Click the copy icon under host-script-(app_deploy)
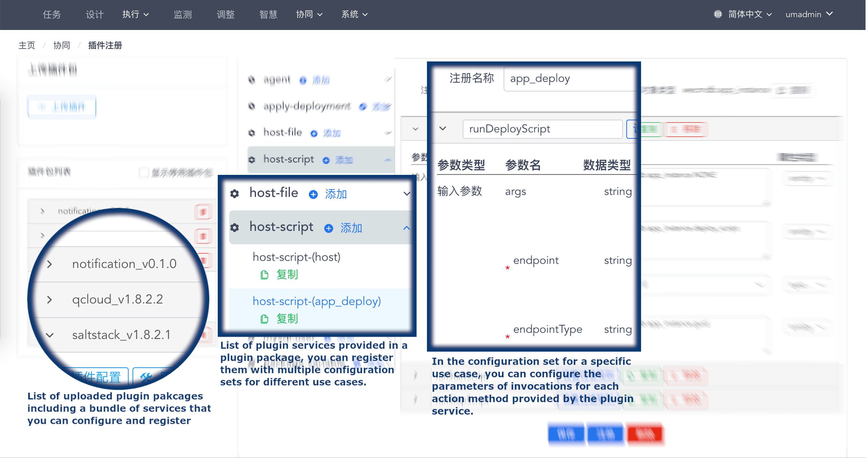 (x=265, y=318)
